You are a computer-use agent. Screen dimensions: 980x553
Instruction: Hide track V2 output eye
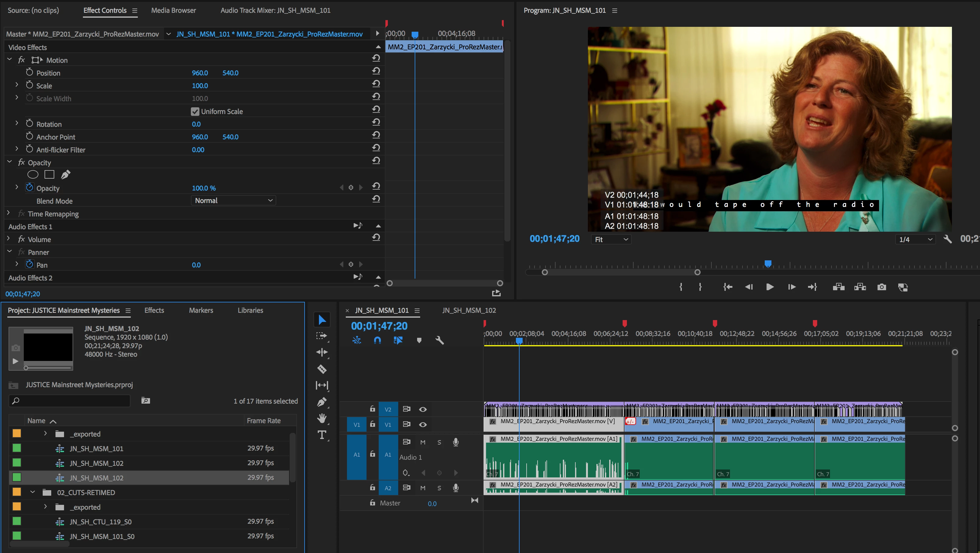tap(423, 409)
